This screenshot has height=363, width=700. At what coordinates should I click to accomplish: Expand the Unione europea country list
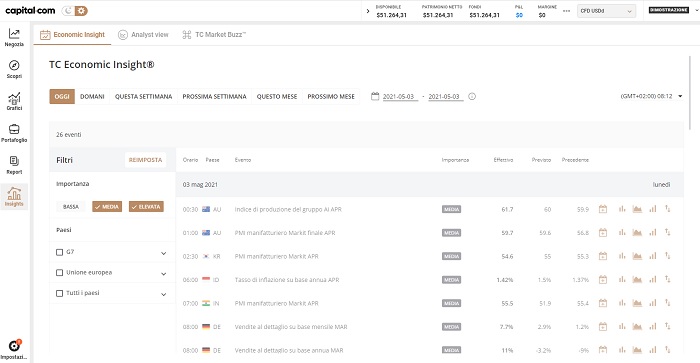(x=163, y=274)
